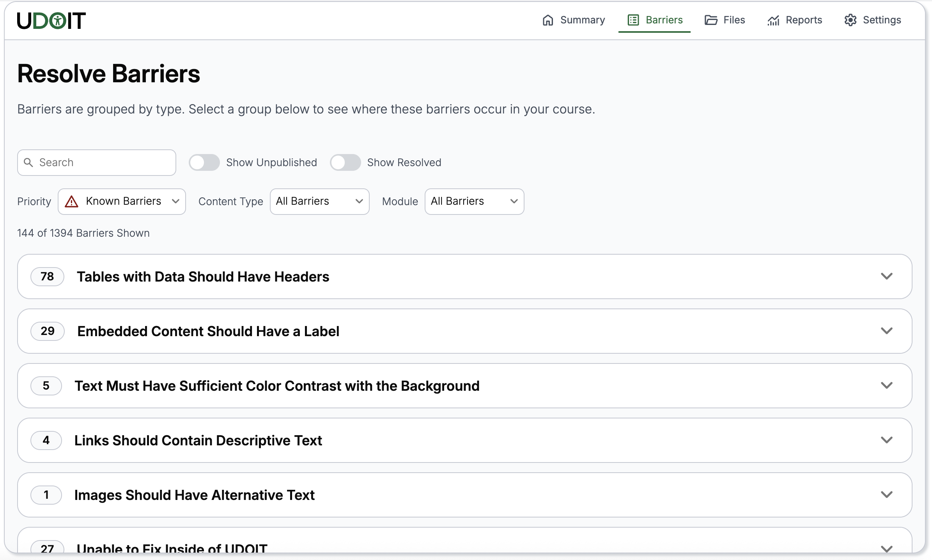Click the 5 count badge
This screenshot has width=932, height=560.
pyautogui.click(x=46, y=386)
